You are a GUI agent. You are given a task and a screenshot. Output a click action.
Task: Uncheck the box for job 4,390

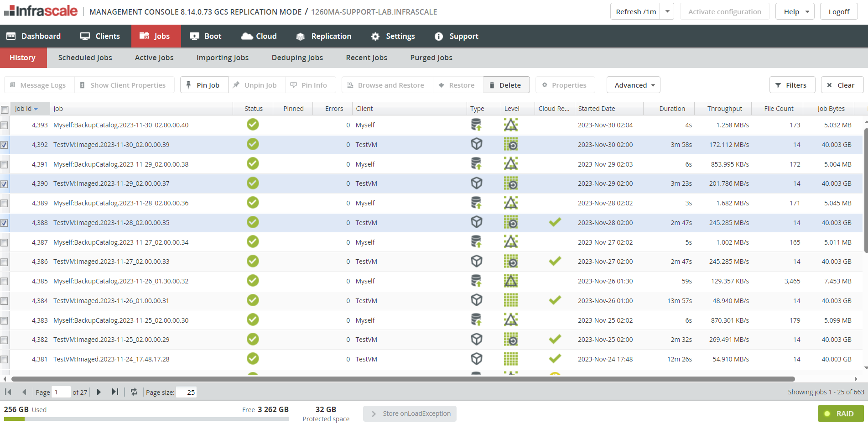pos(4,184)
